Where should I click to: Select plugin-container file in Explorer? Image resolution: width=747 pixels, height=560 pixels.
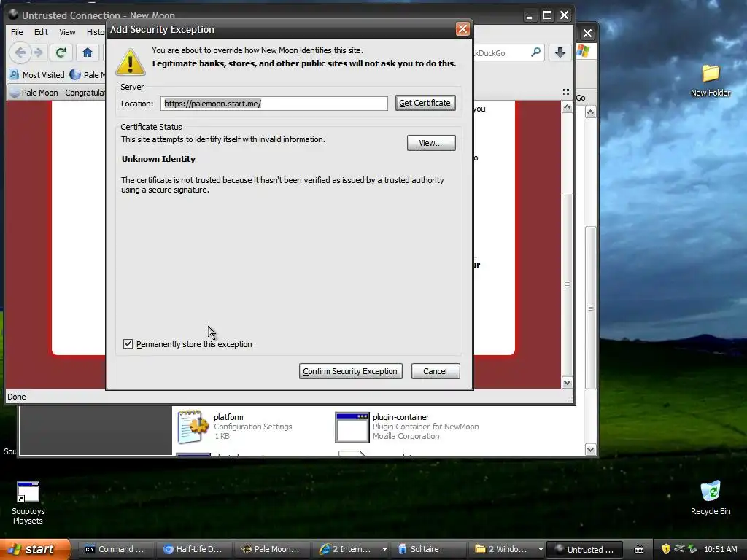tap(407, 427)
